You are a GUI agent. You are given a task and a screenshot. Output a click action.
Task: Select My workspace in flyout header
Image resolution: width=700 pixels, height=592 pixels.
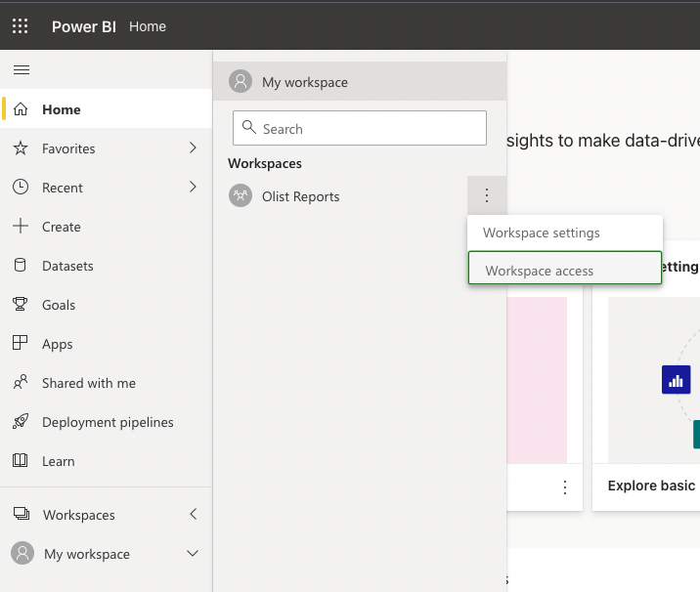click(304, 82)
